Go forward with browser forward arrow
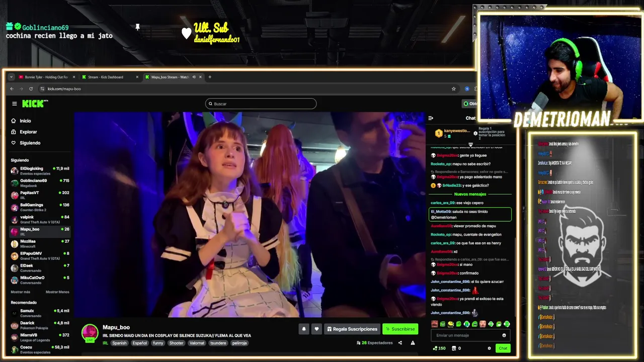Screen dimensions: 644x362 [x=21, y=89]
